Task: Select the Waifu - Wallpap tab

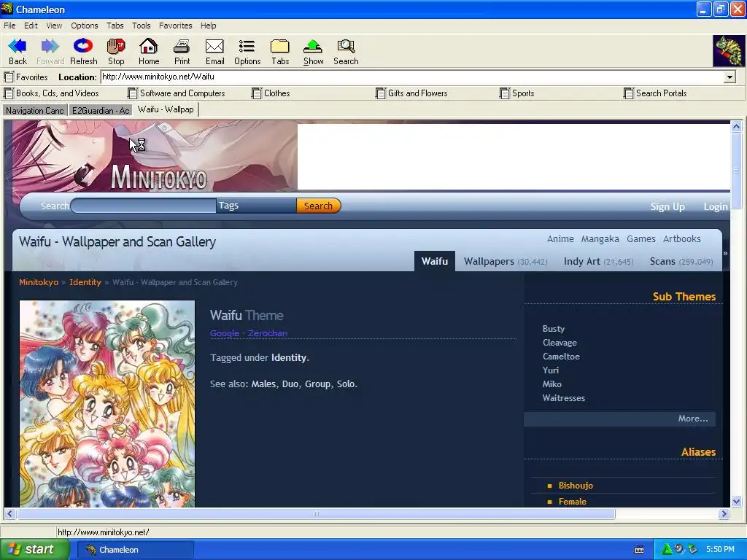Action: [x=166, y=109]
